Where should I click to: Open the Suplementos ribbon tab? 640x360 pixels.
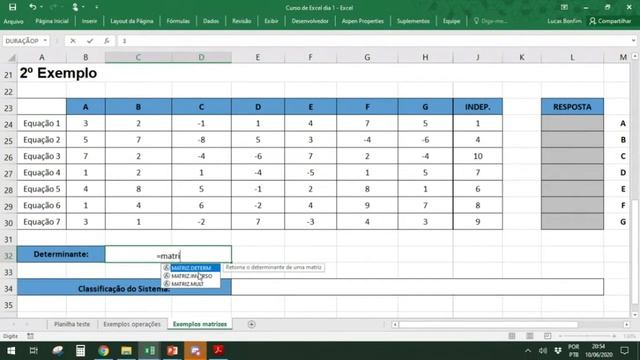(x=413, y=21)
